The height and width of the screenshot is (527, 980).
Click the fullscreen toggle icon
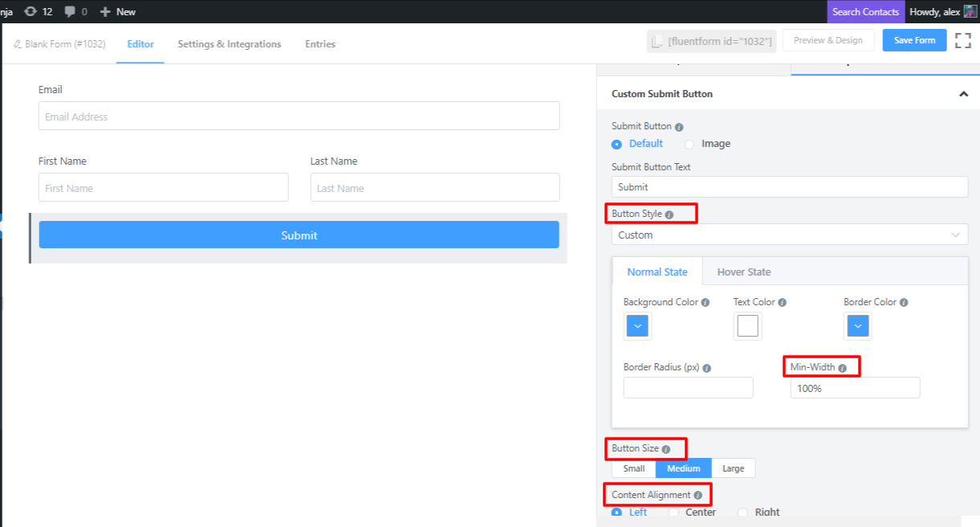tap(962, 41)
